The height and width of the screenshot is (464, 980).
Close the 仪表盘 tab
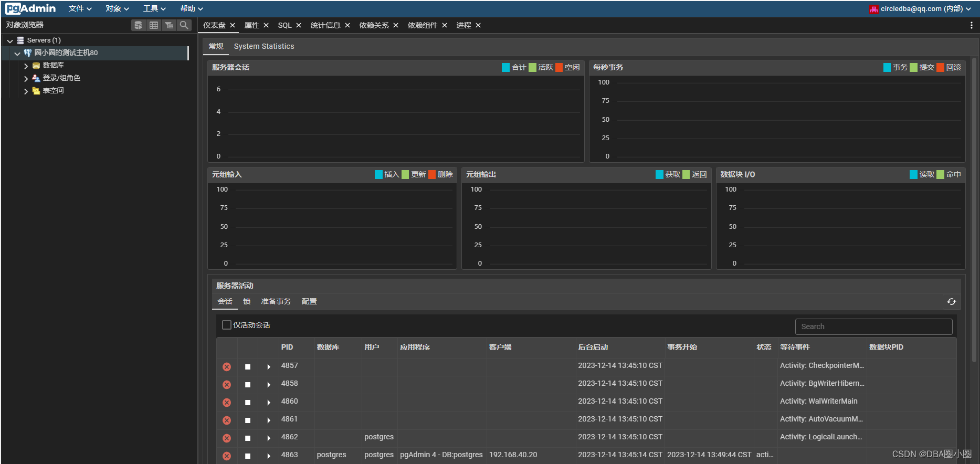(233, 25)
